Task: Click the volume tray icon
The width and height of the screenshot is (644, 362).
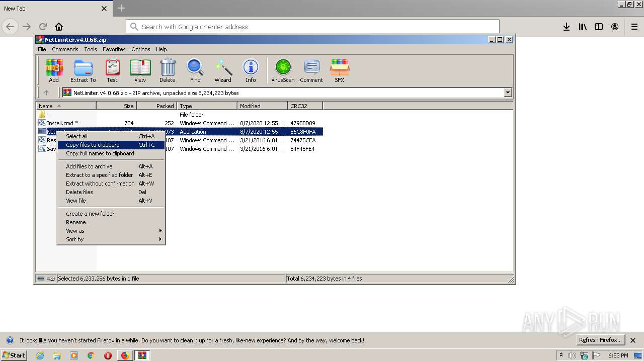Action: [572, 355]
